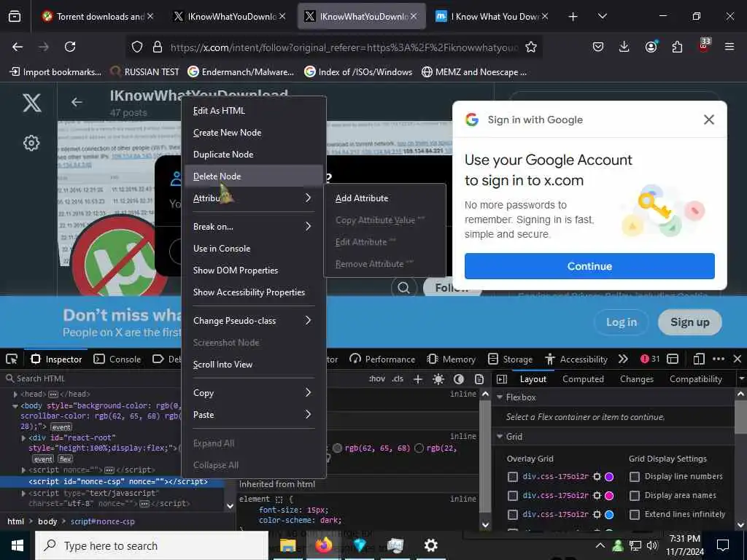Click the extension icon showing badge 33
The image size is (747, 560).
click(x=704, y=45)
